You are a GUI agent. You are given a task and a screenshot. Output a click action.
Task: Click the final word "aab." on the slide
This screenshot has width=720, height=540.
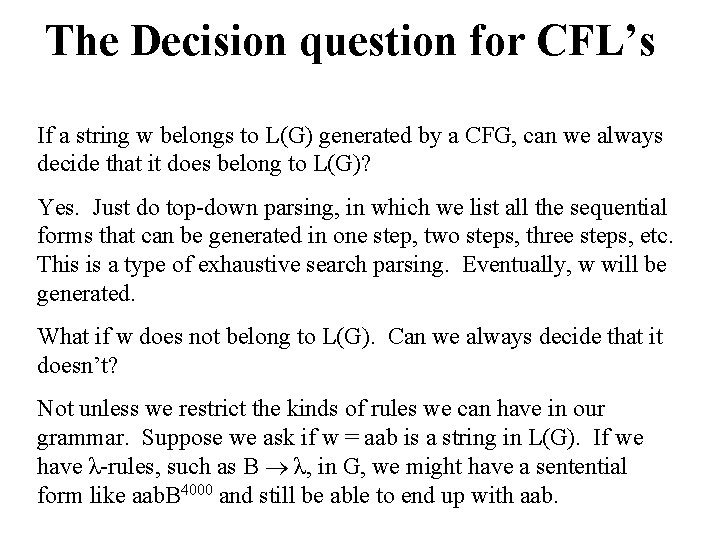tap(539, 496)
